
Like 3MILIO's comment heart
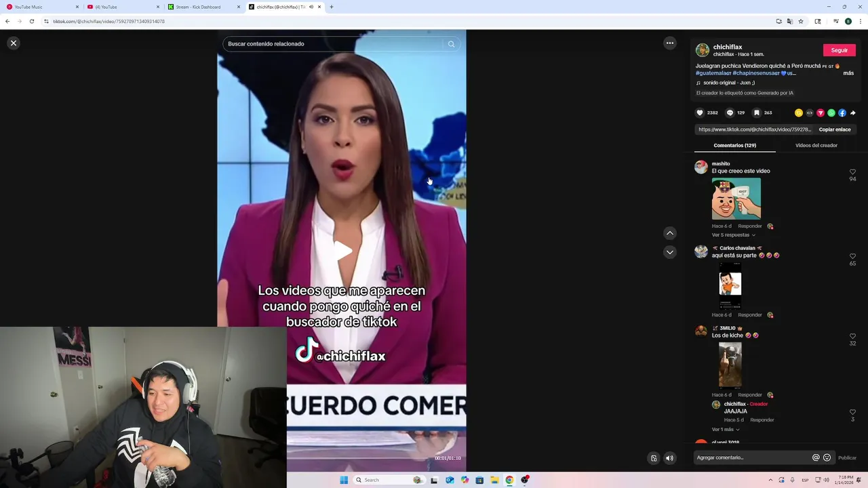pyautogui.click(x=852, y=336)
